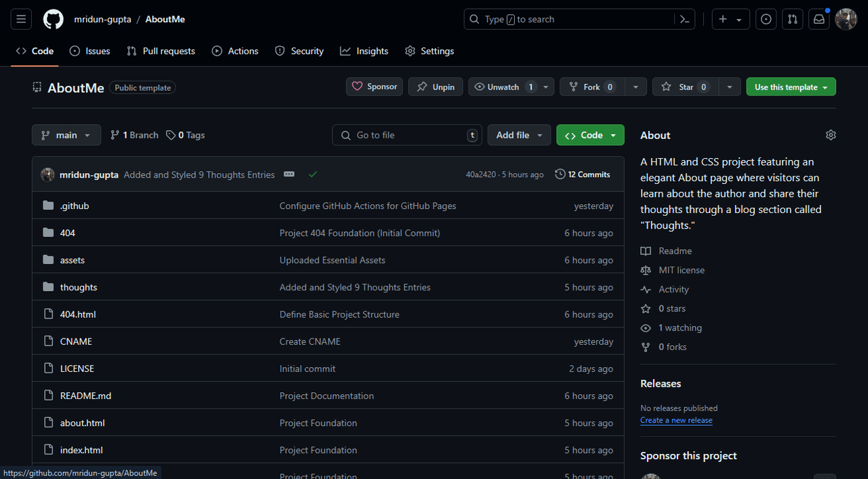
Task: Open the issues icon in header
Action: (x=766, y=20)
